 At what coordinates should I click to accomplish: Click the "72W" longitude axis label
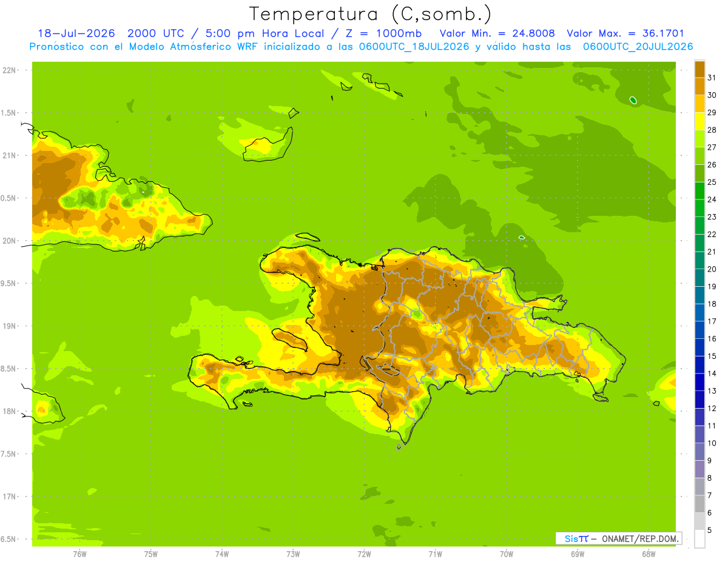(364, 554)
